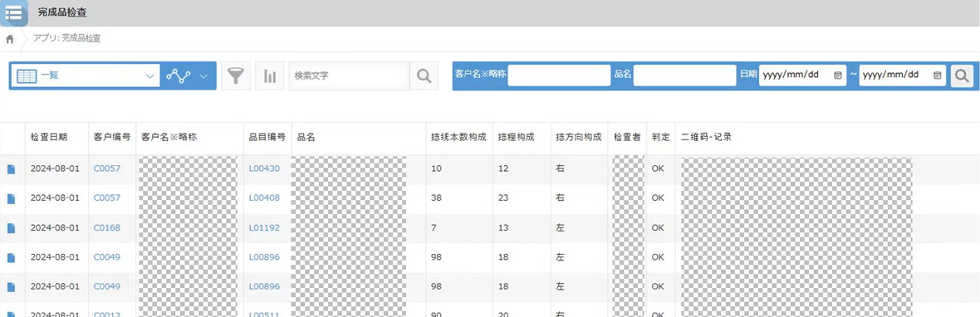Click the graph line chart icon
This screenshot has width=980, height=317.
coord(179,76)
